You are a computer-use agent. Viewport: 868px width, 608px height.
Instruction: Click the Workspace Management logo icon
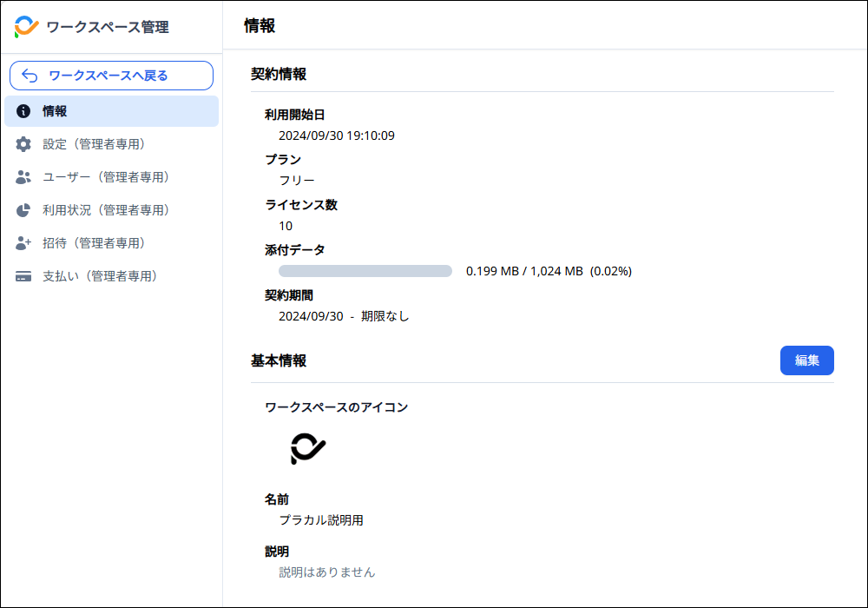click(26, 27)
